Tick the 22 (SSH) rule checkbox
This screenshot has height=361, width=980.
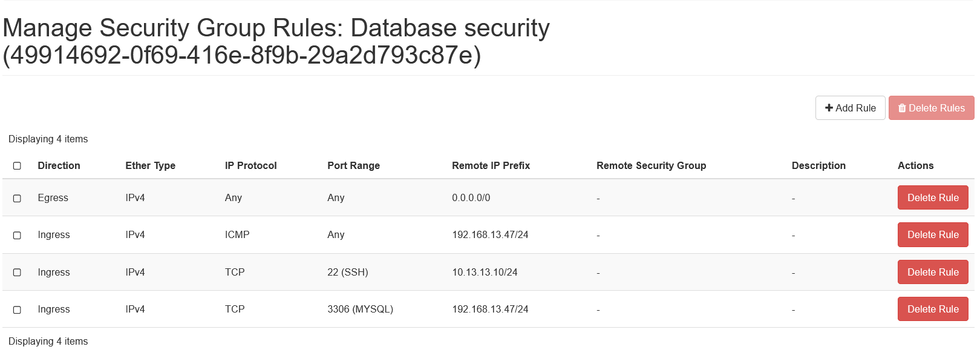17,273
